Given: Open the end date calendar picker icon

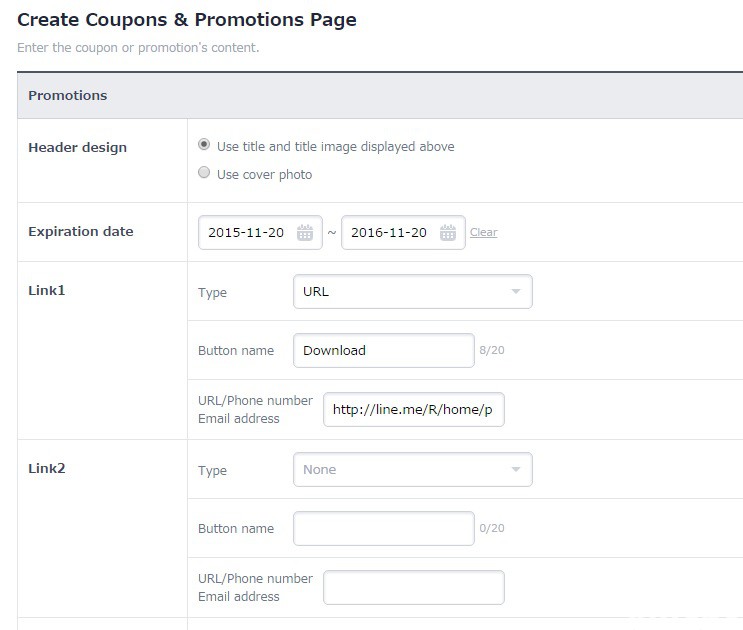Looking at the screenshot, I should tap(447, 232).
